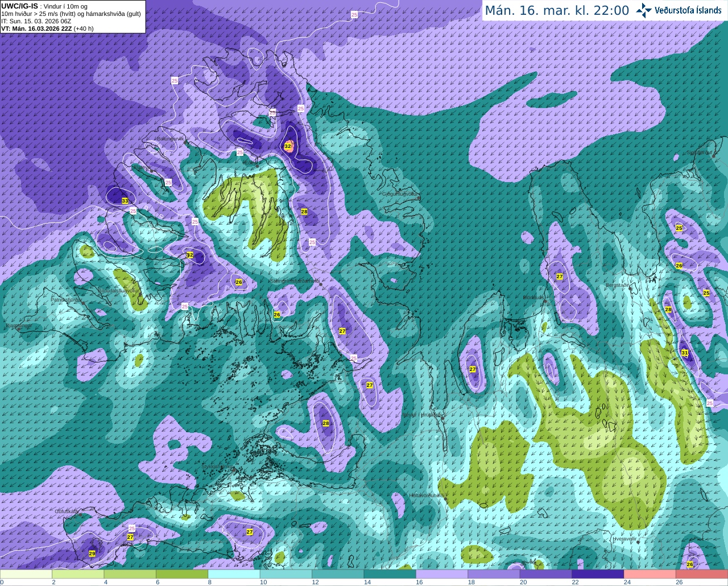Click the Blönduós station label
The width and height of the screenshot is (728, 586).
pos(534,298)
